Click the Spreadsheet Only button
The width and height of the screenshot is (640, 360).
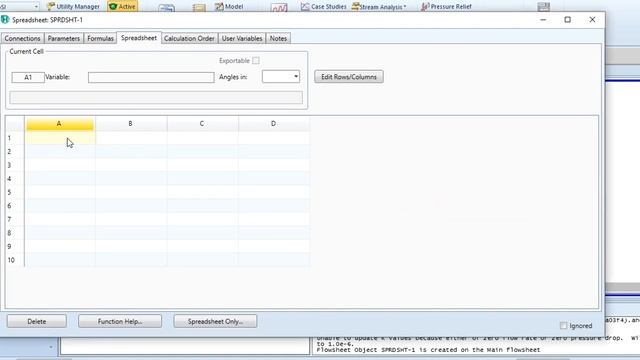click(215, 321)
